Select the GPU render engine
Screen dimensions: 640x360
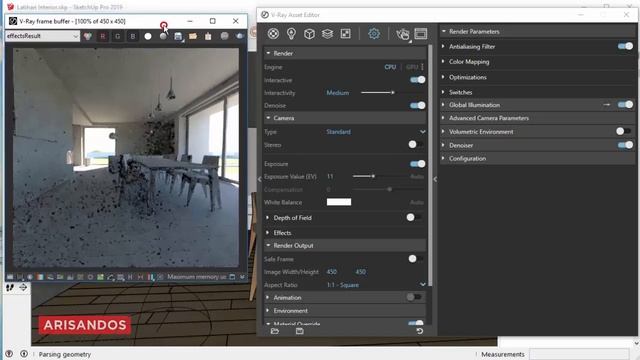coord(412,67)
